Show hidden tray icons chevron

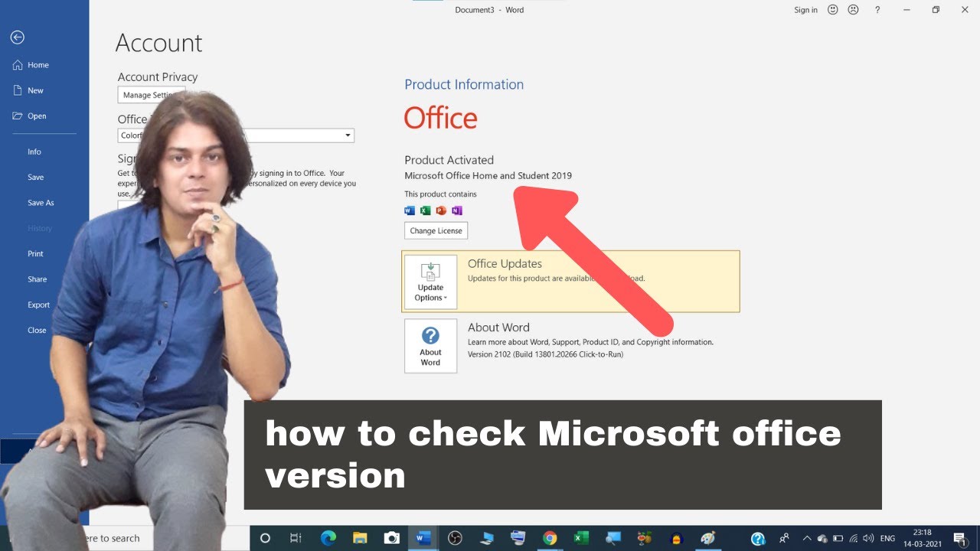(805, 538)
